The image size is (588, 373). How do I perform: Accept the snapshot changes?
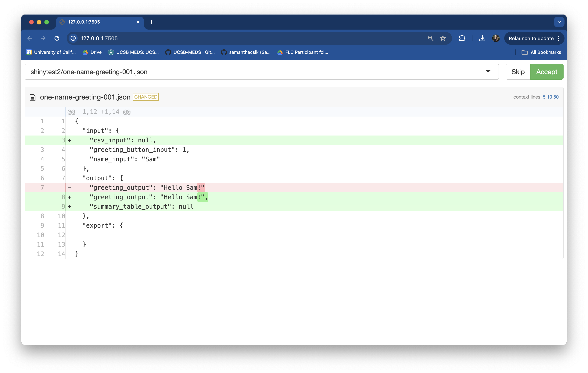(547, 72)
